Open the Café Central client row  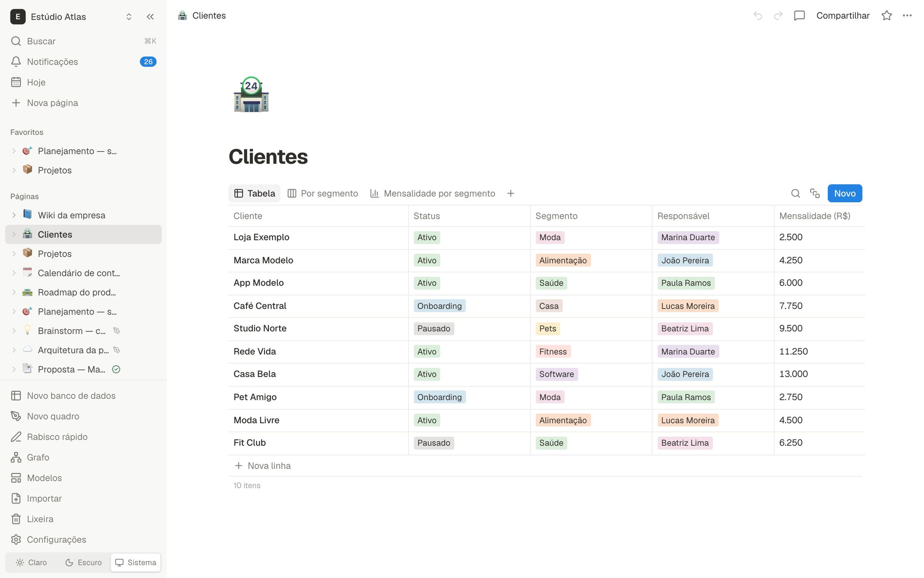(x=260, y=306)
